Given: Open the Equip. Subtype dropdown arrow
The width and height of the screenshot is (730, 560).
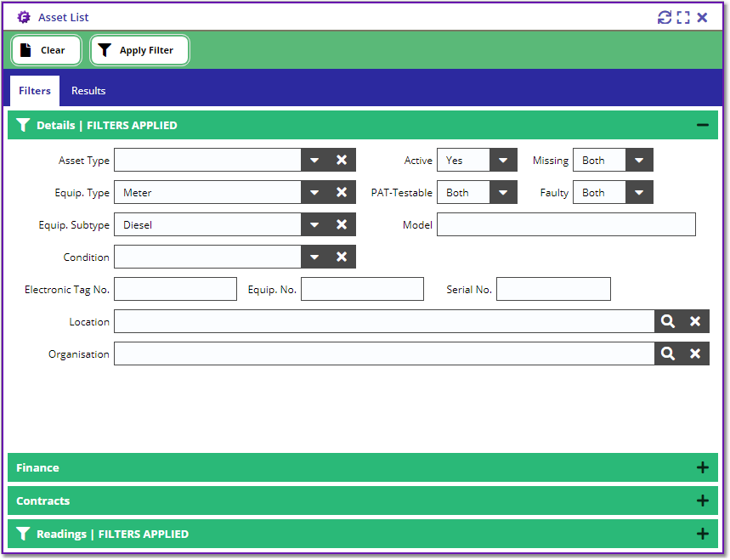Looking at the screenshot, I should (314, 225).
